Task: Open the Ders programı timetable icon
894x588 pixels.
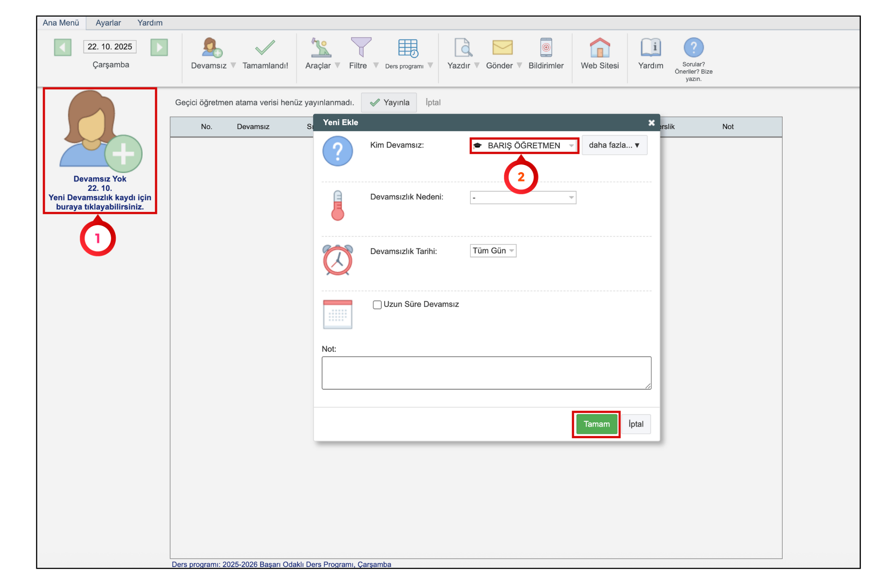Action: 407,48
